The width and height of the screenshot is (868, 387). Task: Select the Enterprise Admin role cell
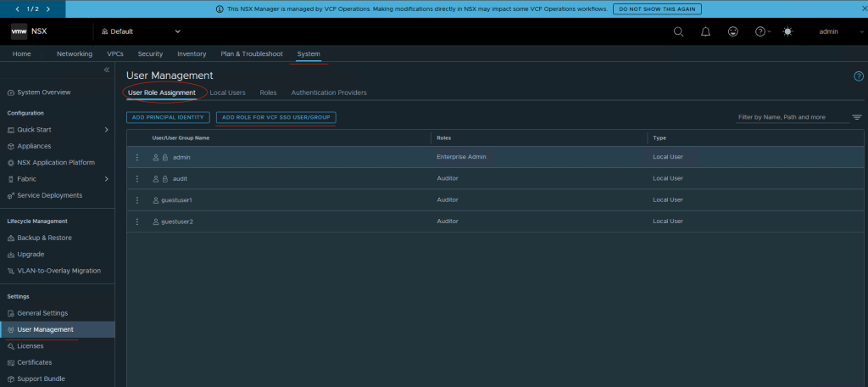click(461, 157)
